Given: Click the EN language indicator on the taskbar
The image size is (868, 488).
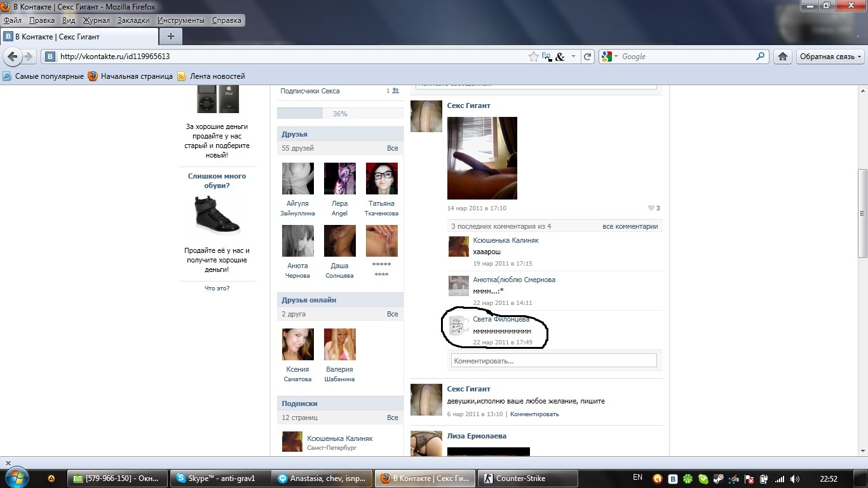Looking at the screenshot, I should click(637, 477).
